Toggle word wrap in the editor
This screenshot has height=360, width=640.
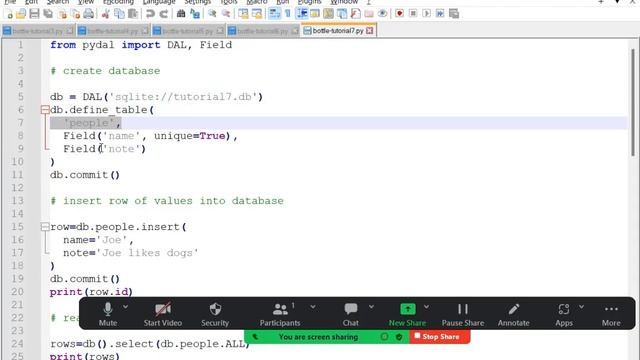(x=274, y=14)
